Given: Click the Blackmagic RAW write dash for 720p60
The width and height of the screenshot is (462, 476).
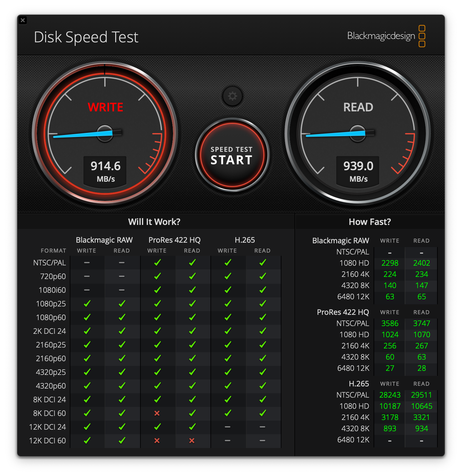Looking at the screenshot, I should coord(87,276).
